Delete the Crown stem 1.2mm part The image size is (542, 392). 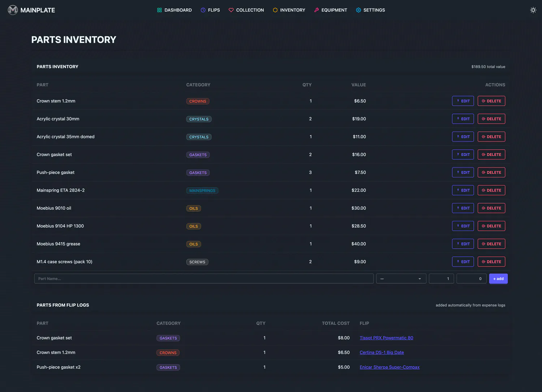pos(491,101)
